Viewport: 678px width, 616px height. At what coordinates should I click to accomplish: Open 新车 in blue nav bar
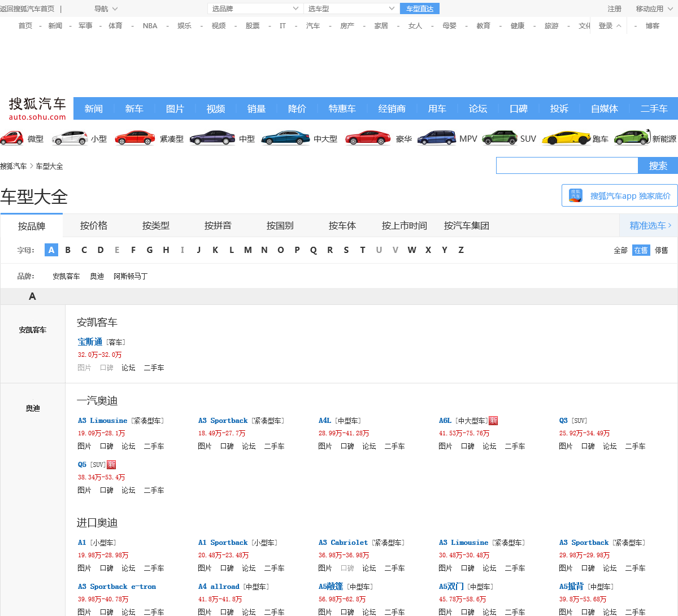134,108
